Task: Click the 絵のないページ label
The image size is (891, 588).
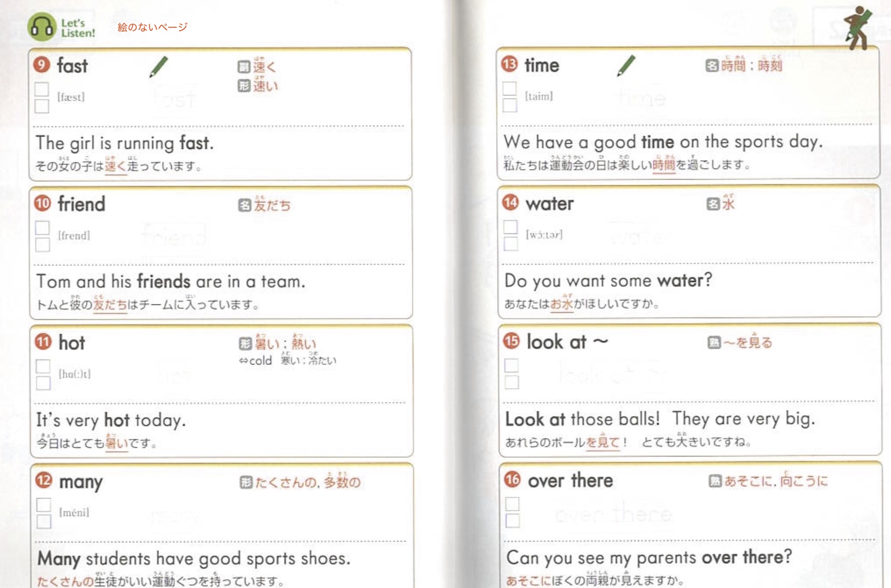Action: coord(152,27)
